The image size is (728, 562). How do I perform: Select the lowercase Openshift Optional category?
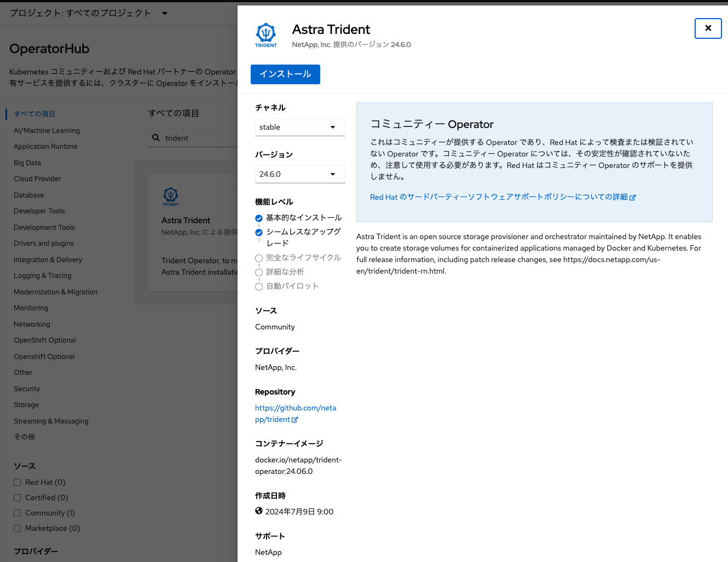[x=44, y=357]
